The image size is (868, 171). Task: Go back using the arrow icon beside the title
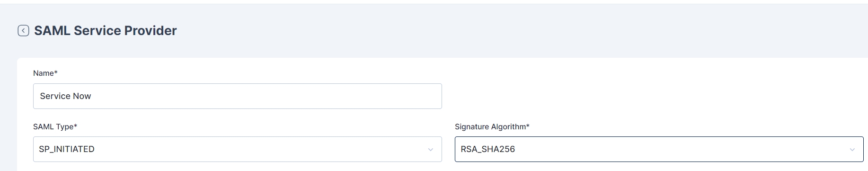tap(23, 31)
